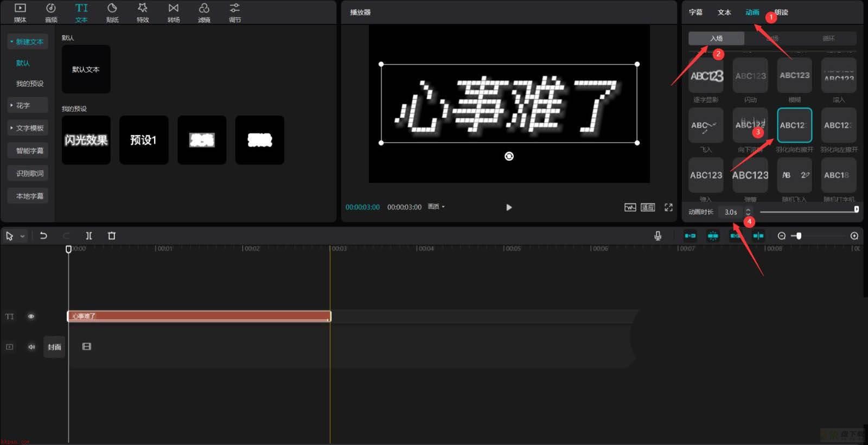868x445 pixels.
Task: Zoom in the timeline with plus icon
Action: (854, 236)
